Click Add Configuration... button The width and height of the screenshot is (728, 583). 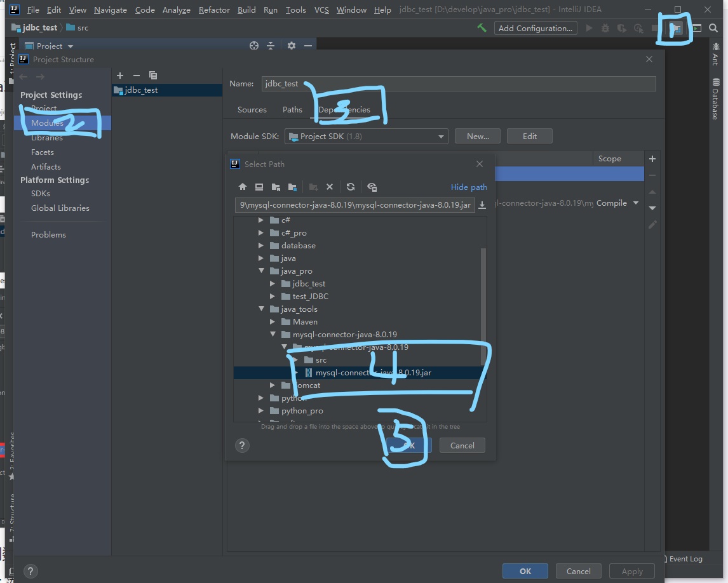click(x=536, y=29)
